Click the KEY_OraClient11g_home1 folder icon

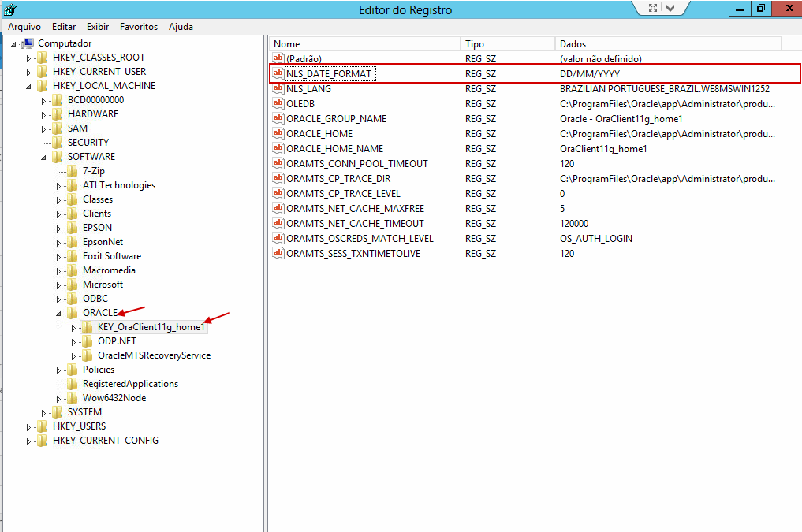coord(88,327)
